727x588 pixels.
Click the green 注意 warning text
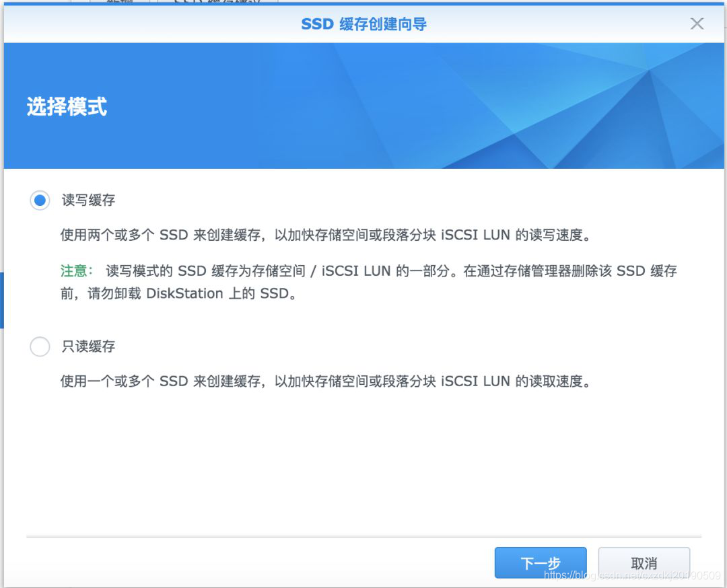(76, 271)
